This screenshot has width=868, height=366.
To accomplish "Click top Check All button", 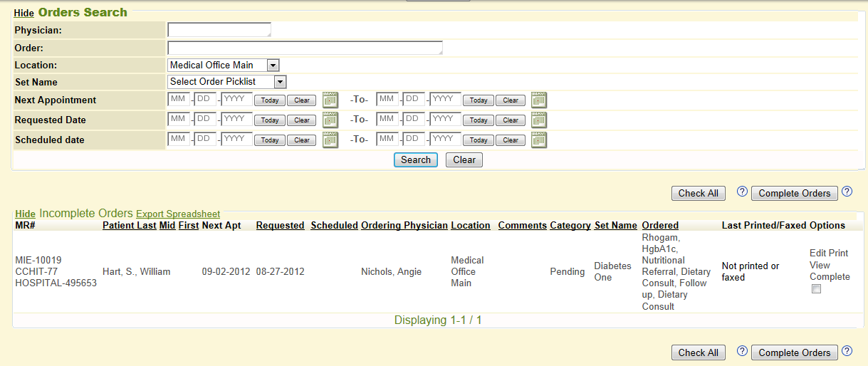I will [x=698, y=194].
